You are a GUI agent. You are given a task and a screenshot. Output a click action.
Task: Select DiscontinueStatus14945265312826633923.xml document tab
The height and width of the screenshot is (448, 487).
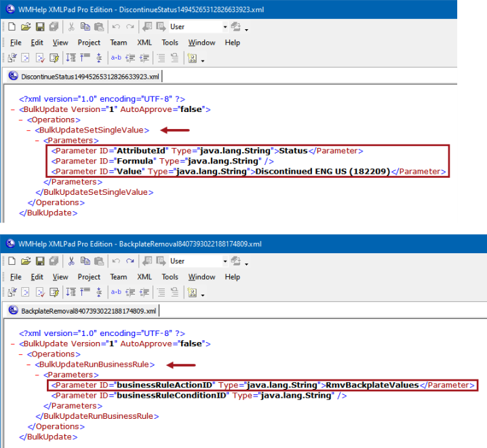point(84,76)
